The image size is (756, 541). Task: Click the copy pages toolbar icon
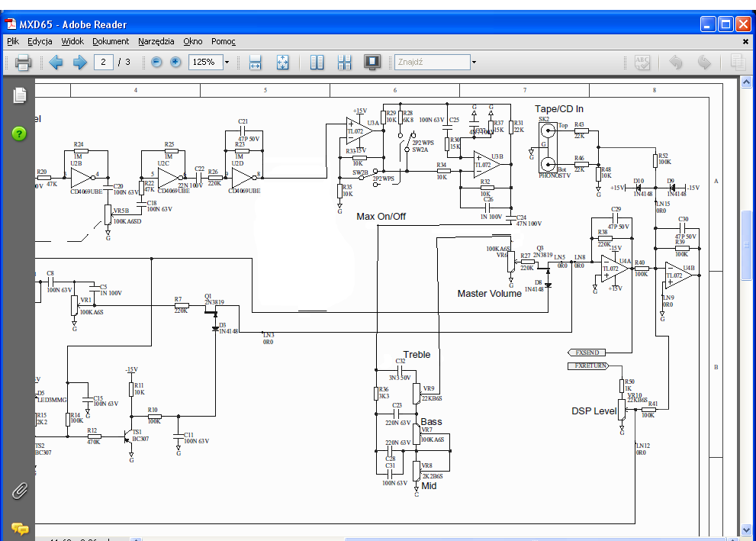pyautogui.click(x=738, y=63)
